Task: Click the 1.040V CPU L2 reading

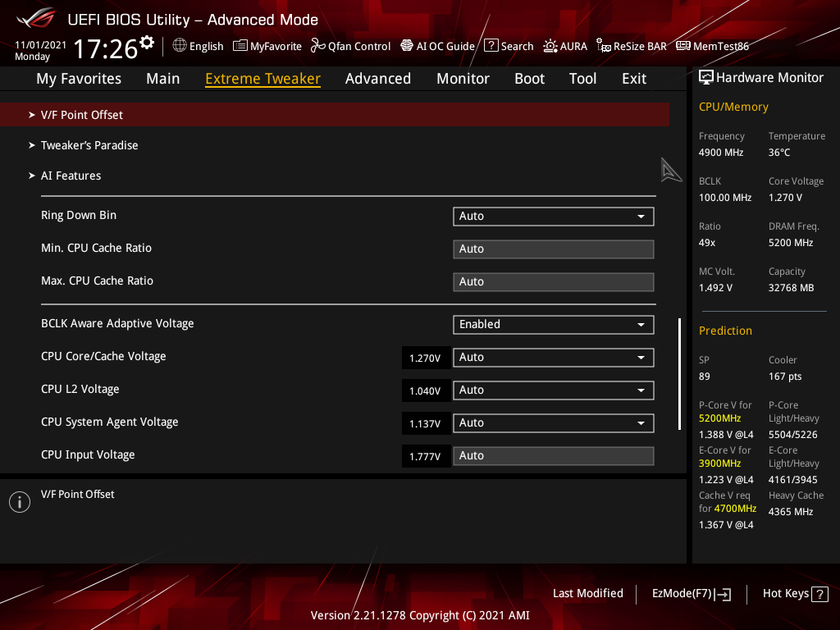Action: 425,391
